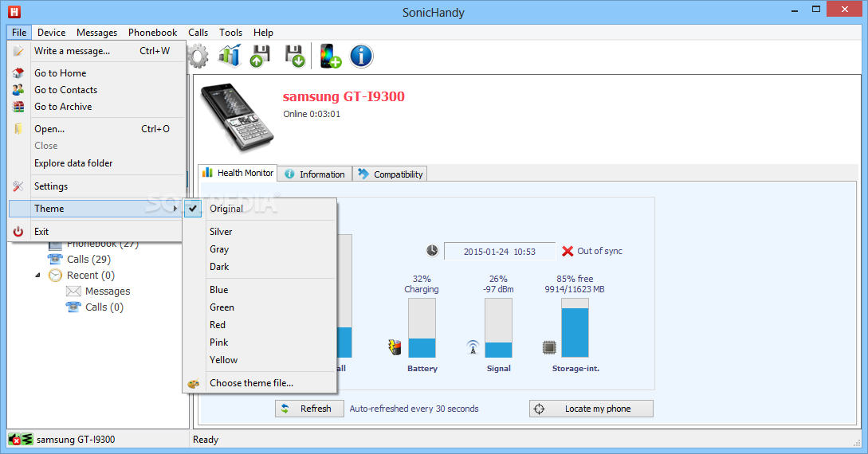The image size is (868, 454).
Task: Expand the Theme submenu arrow
Action: tap(175, 209)
